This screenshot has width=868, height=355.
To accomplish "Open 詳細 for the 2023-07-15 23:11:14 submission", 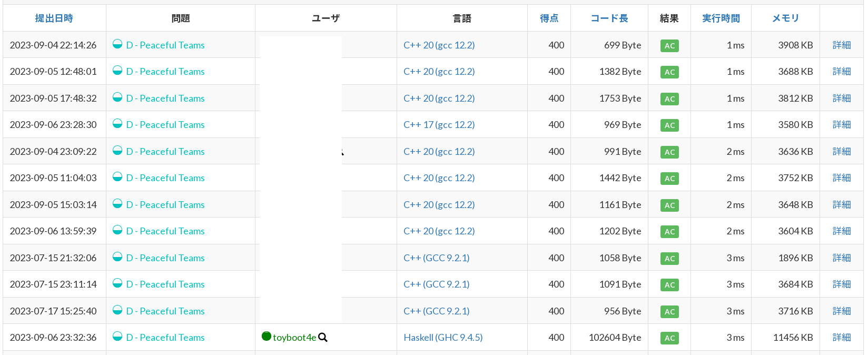I will coord(842,284).
